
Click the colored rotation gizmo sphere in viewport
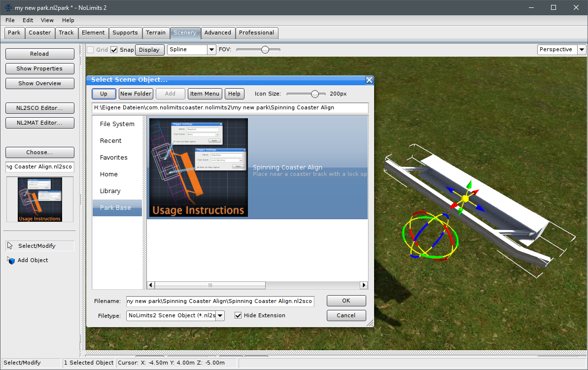point(430,235)
